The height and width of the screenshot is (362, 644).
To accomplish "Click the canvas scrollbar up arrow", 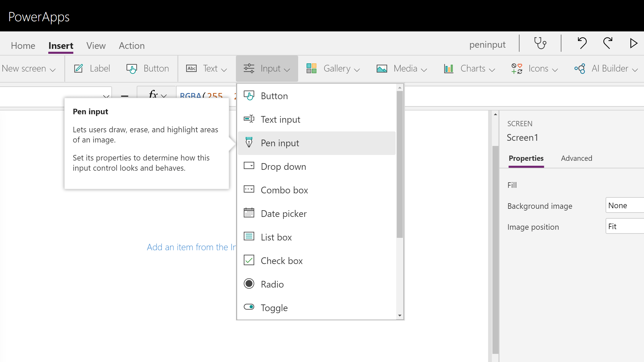I will click(495, 114).
